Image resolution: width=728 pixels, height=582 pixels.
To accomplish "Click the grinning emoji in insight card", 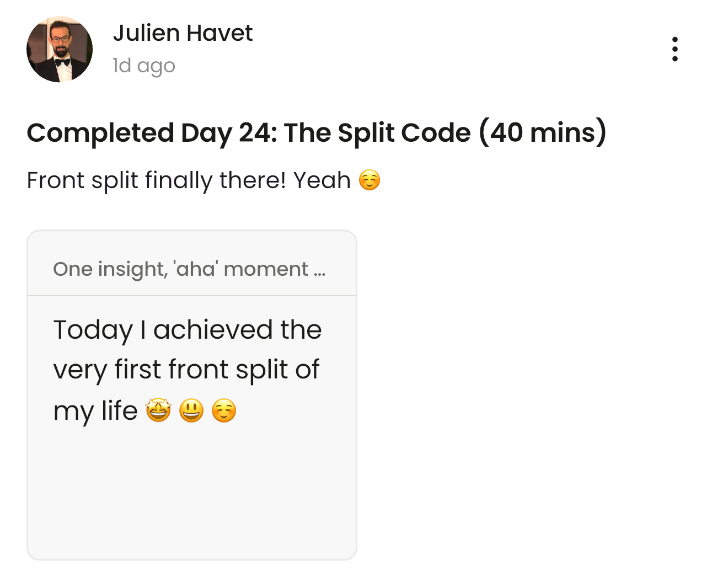I will click(x=191, y=411).
